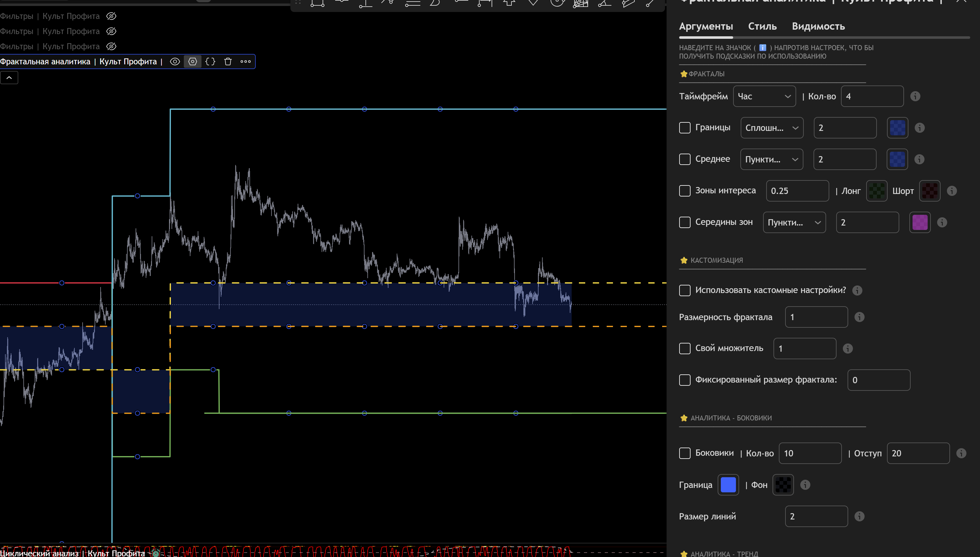Switch to the Стиль tab
This screenshot has height=557, width=980.
click(762, 26)
